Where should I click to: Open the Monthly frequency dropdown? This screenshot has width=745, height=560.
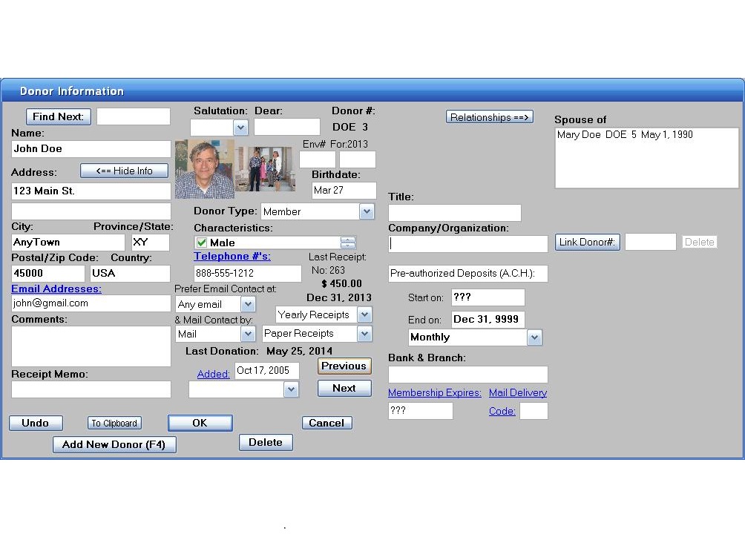click(x=534, y=337)
